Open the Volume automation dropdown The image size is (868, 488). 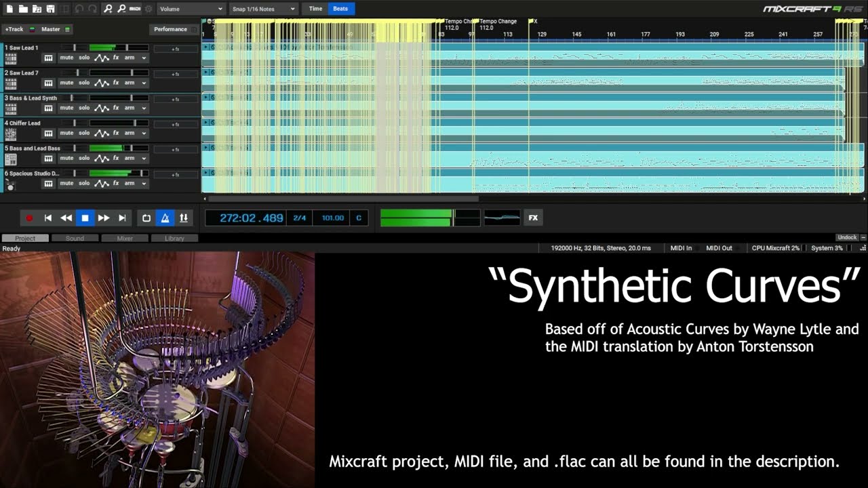pyautogui.click(x=191, y=9)
